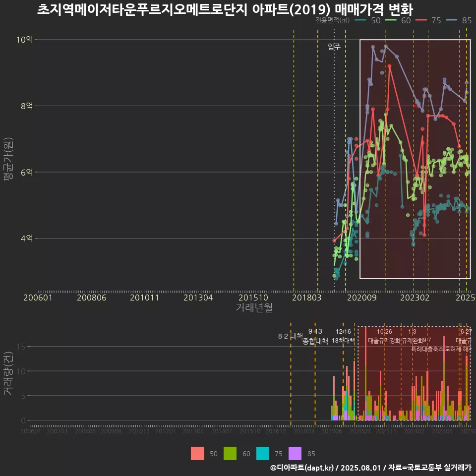Click the 6·27 policy date label
This screenshot has width=476, height=476.
click(466, 332)
